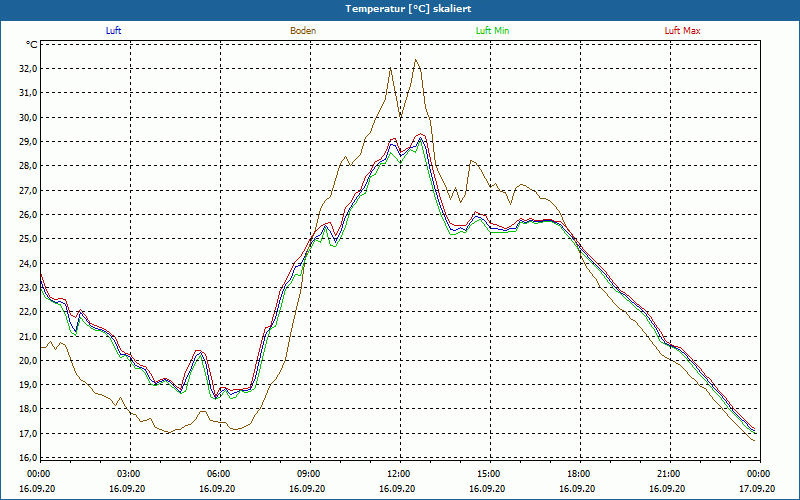Click the '18,0' y-axis value
Image resolution: width=800 pixels, height=500 pixels.
click(29, 409)
